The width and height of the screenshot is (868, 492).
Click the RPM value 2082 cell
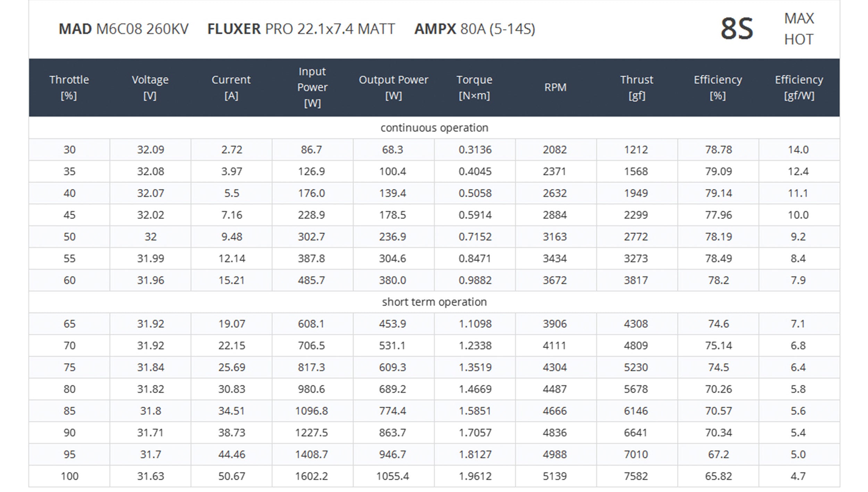(555, 150)
